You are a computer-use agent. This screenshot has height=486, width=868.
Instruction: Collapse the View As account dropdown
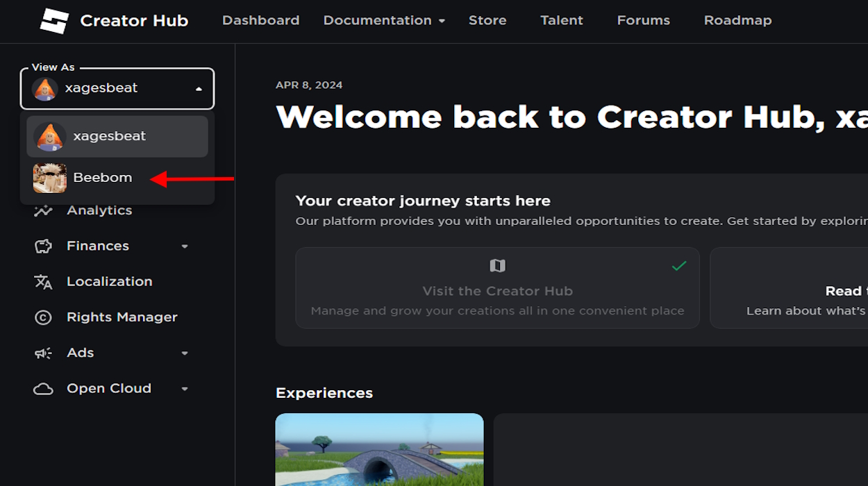point(199,89)
